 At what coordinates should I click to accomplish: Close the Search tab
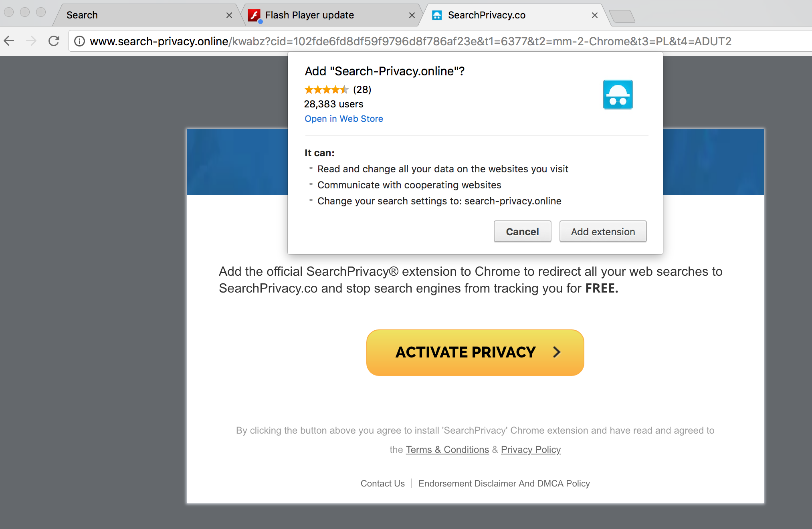click(229, 15)
